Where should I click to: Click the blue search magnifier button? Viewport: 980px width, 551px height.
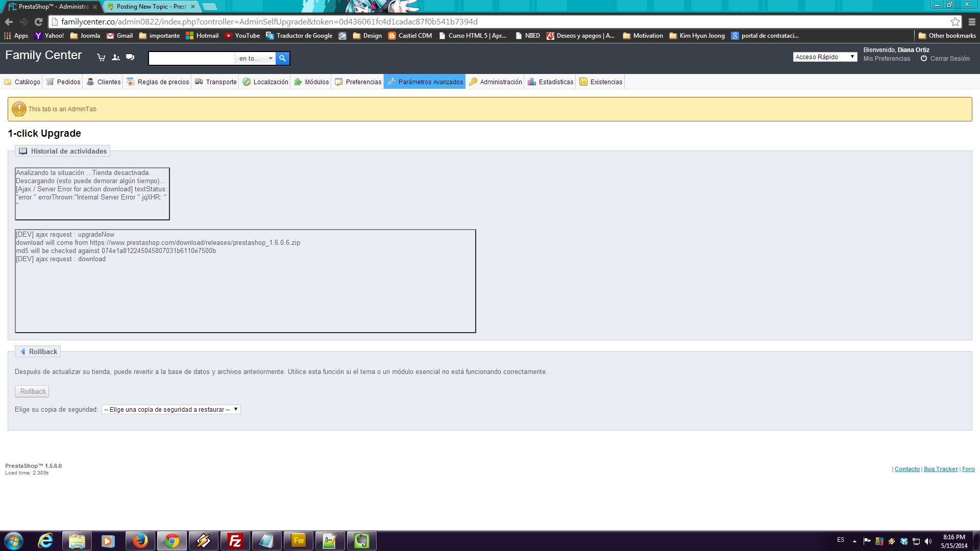click(x=282, y=59)
